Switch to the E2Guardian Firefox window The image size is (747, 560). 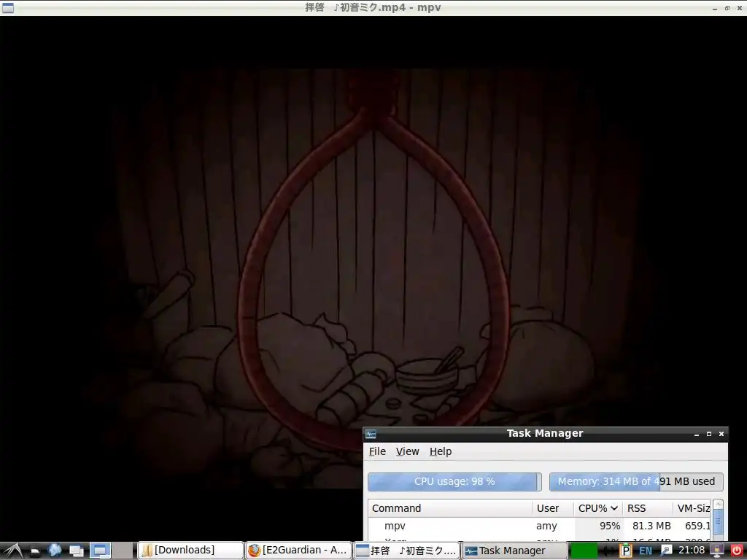coord(298,551)
